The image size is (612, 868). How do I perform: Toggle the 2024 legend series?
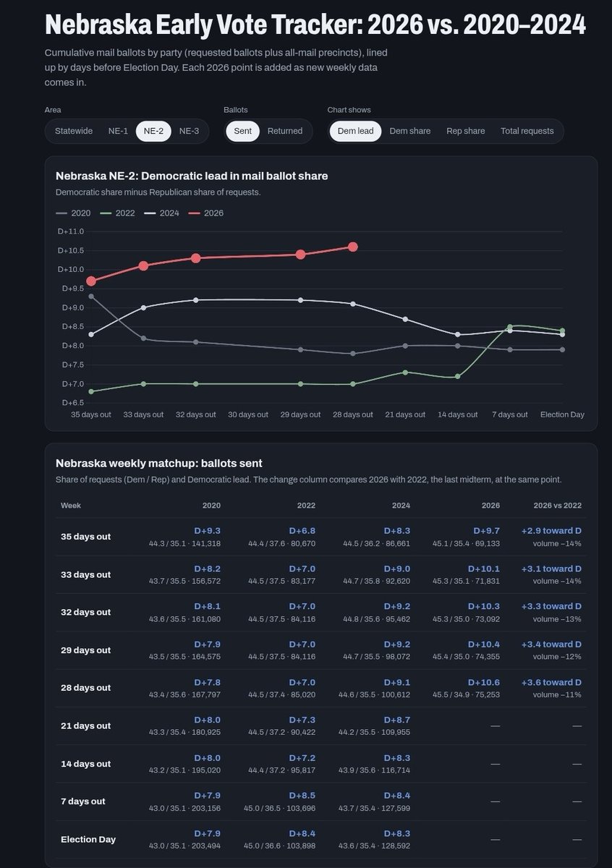tap(161, 213)
